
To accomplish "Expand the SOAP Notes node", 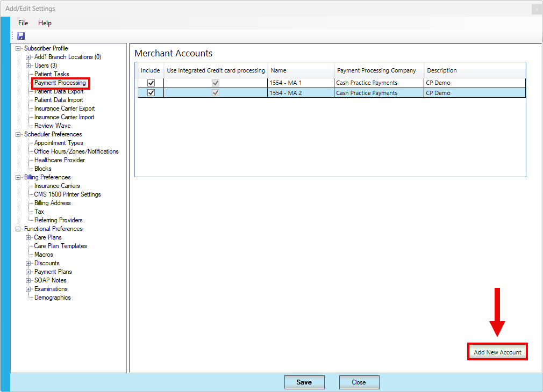I will pos(28,281).
